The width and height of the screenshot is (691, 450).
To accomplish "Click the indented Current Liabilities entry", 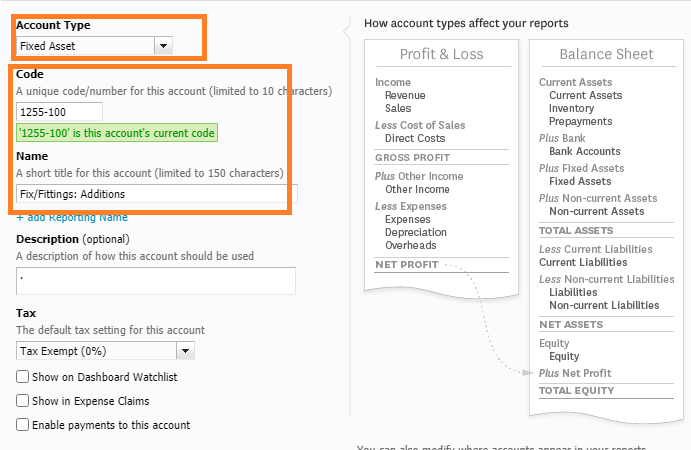I will 583,263.
